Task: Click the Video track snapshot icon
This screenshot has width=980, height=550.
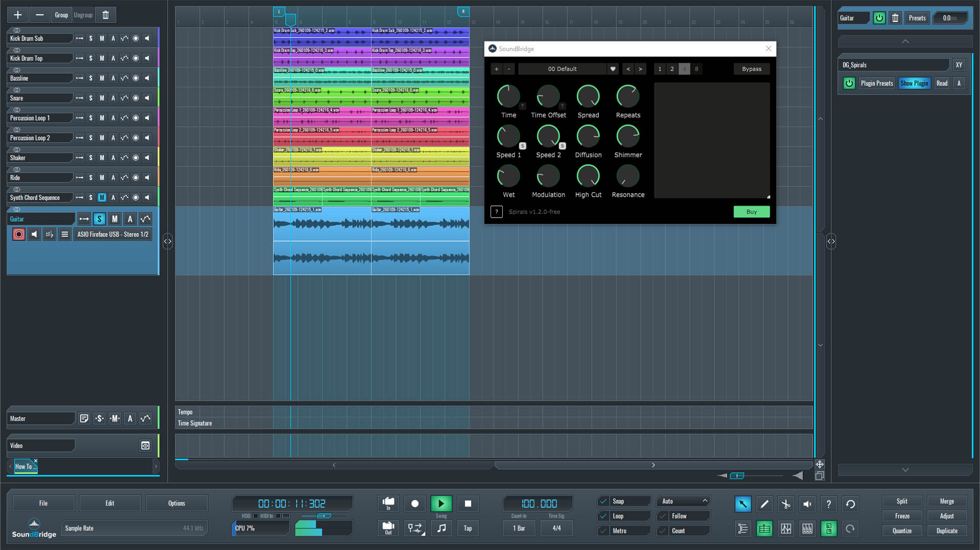Action: (146, 446)
